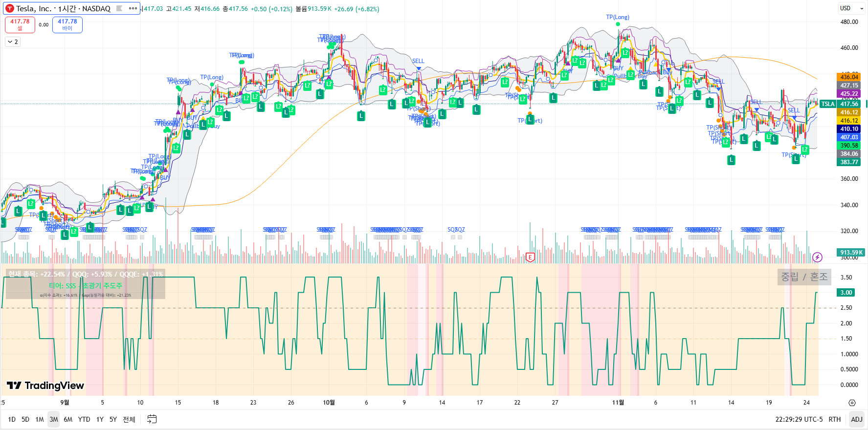868x430 pixels.
Task: Select the 1D time range
Action: pos(12,419)
